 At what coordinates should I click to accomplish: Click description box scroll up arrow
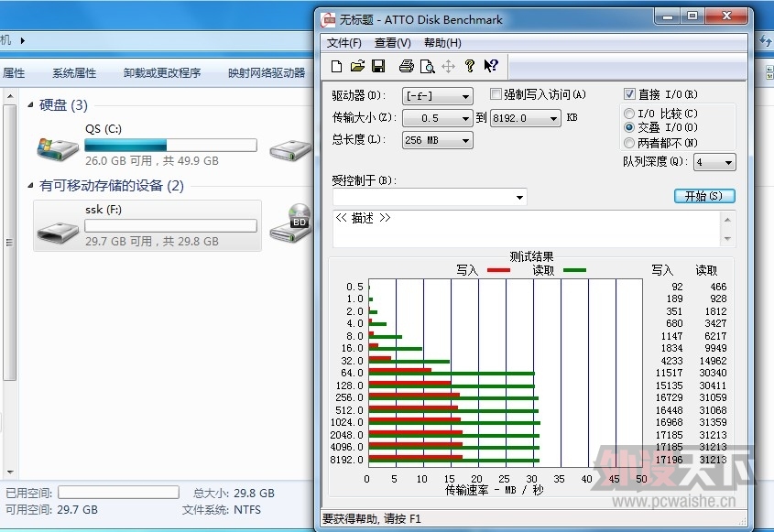pos(727,220)
